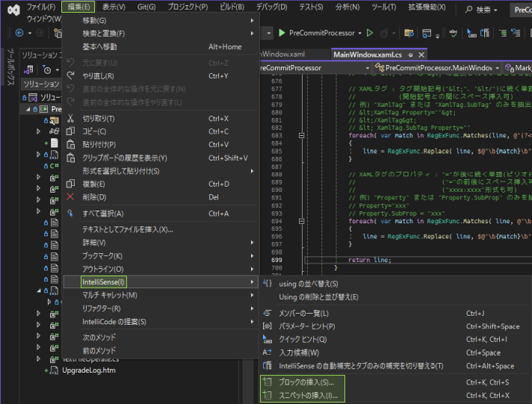Open 形式を選択して貼り付け(S) submenu
The image size is (532, 404).
pos(161,171)
